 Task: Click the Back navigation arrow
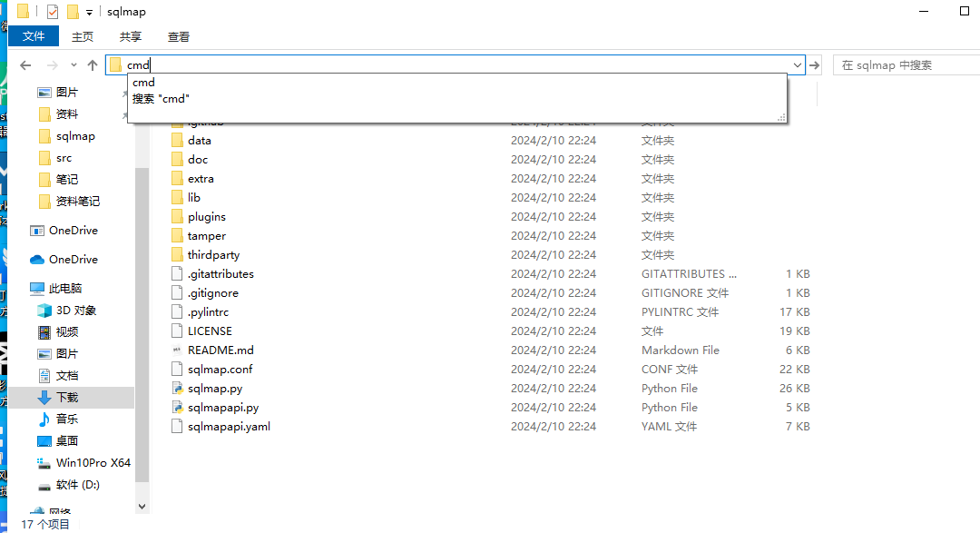click(x=25, y=65)
